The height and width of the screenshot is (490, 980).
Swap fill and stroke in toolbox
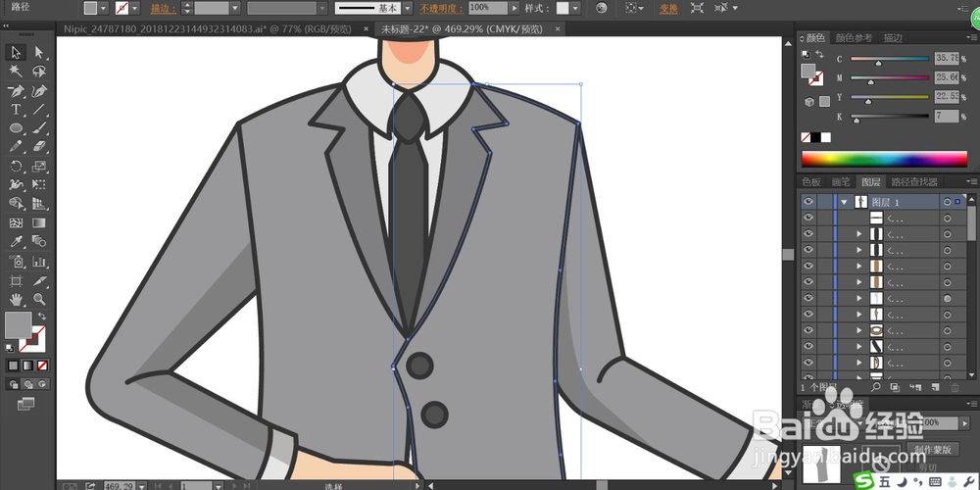click(x=42, y=317)
